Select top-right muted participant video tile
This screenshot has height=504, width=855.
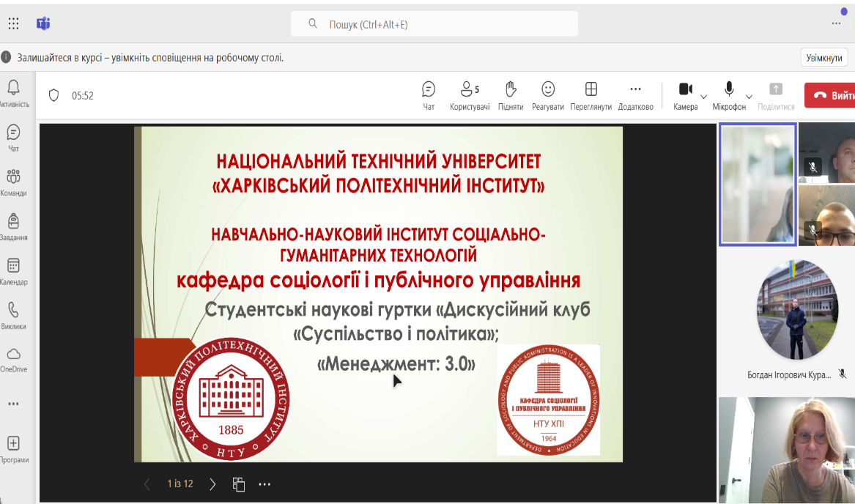pos(826,152)
